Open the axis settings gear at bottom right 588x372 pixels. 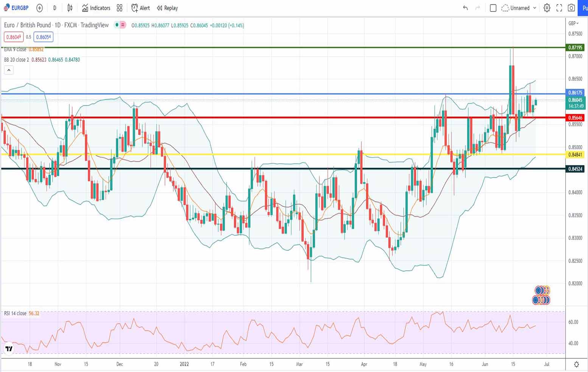576,364
